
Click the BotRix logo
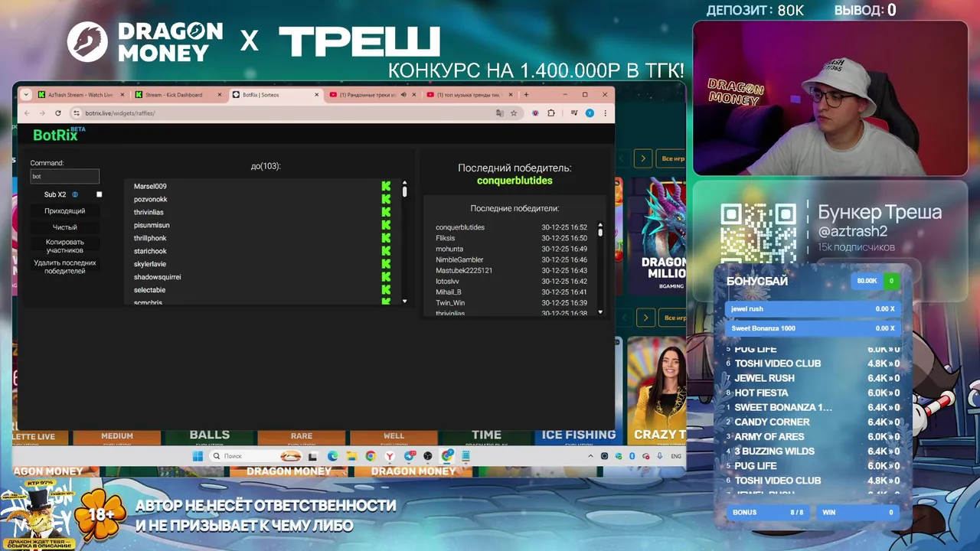[x=59, y=135]
